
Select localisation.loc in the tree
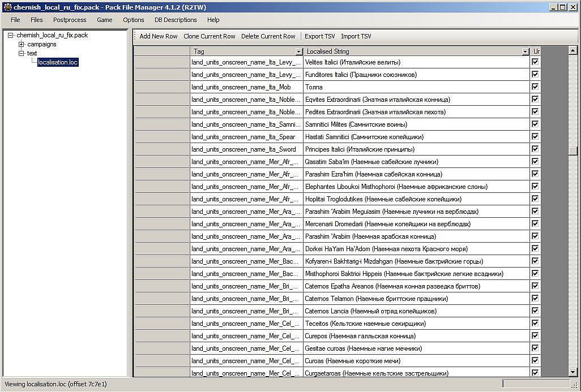tap(58, 62)
